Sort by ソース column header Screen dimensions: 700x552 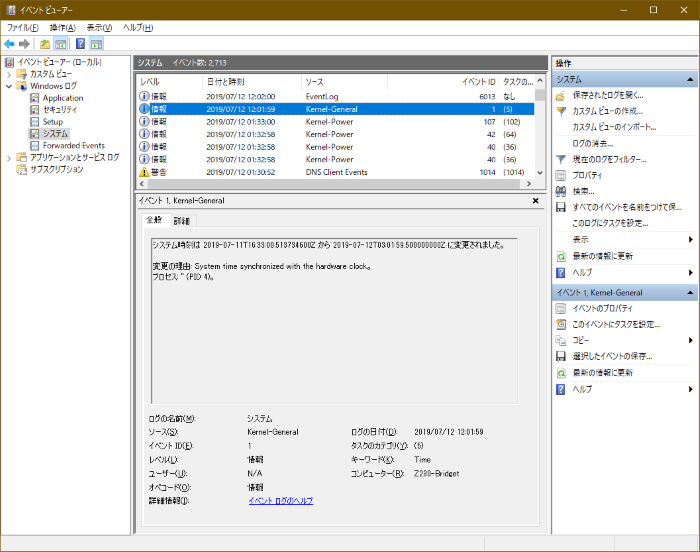(x=344, y=82)
